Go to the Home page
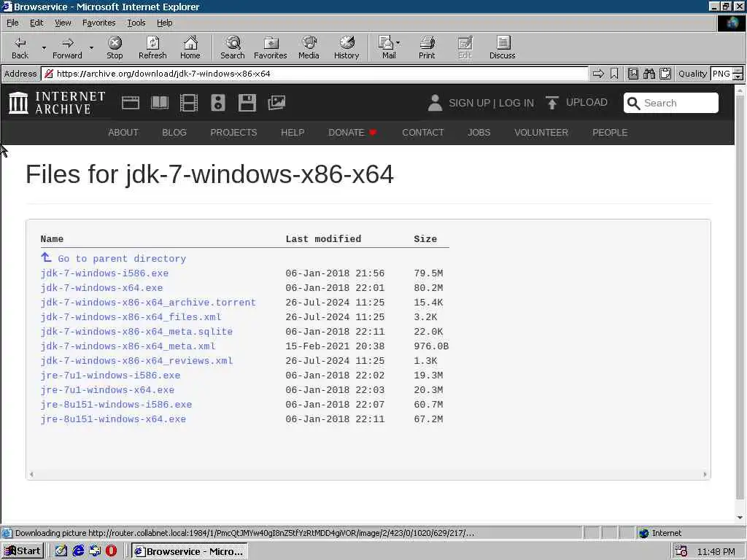The image size is (747, 560). 190,47
